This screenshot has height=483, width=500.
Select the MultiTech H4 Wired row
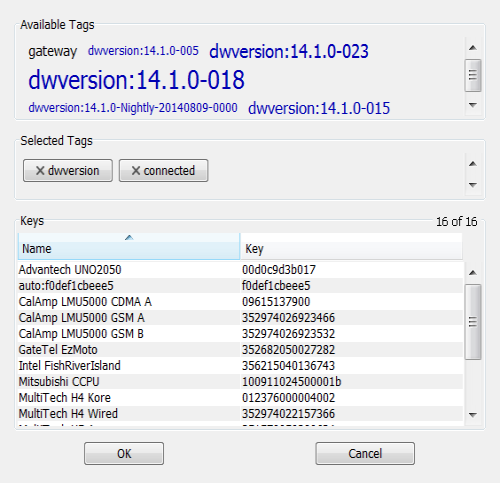240,414
